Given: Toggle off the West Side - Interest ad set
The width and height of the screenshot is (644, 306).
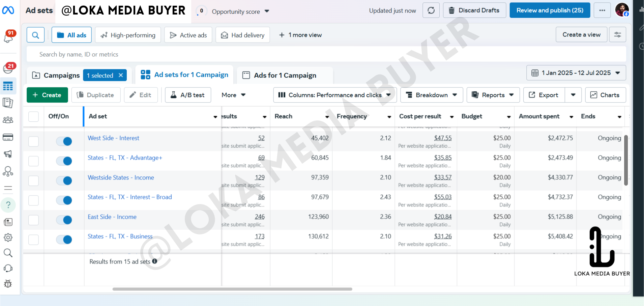Looking at the screenshot, I should pos(64,141).
